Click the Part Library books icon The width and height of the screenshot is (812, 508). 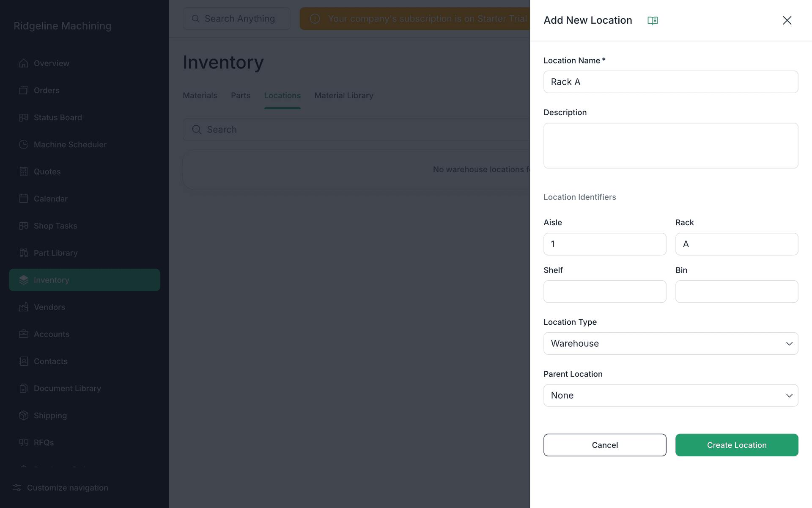coord(24,253)
